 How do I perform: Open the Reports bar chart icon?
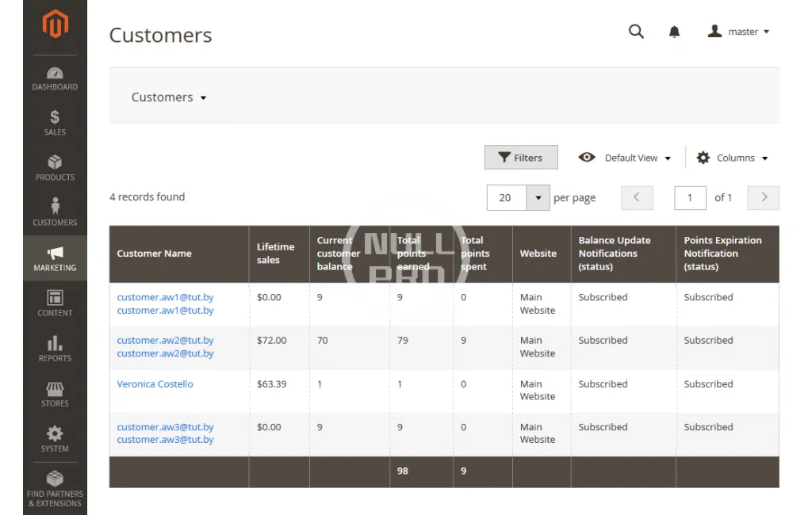click(55, 349)
